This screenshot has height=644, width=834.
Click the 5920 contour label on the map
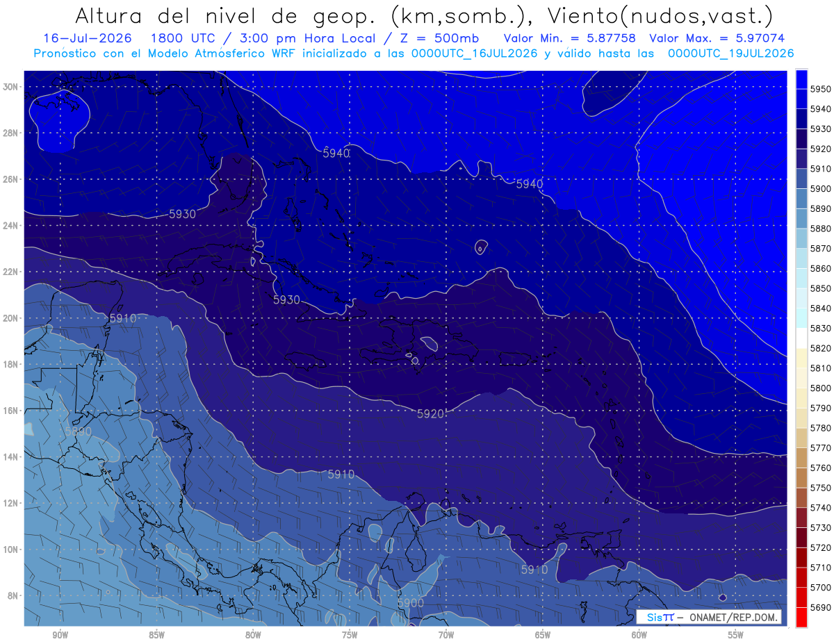tap(430, 414)
